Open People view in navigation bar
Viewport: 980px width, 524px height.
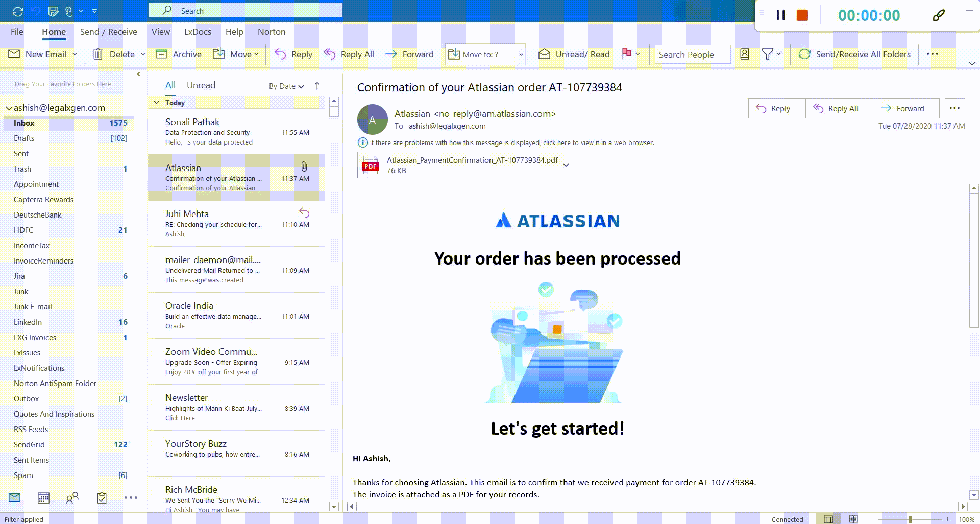(72, 497)
